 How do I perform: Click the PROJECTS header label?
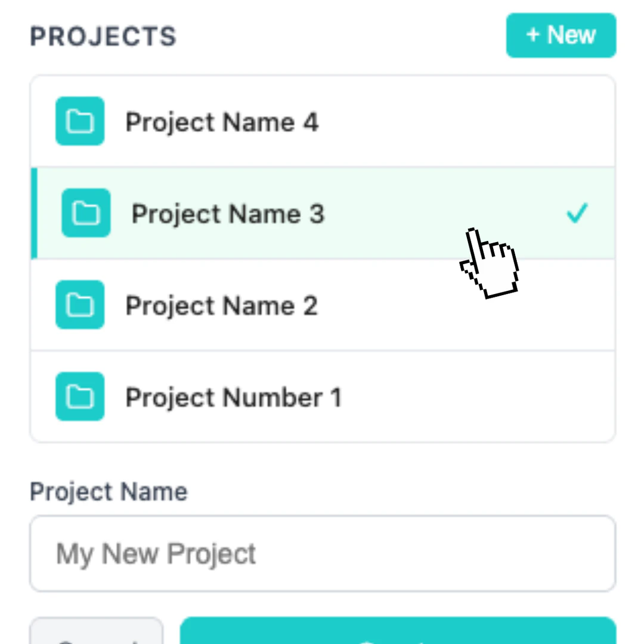tap(103, 36)
